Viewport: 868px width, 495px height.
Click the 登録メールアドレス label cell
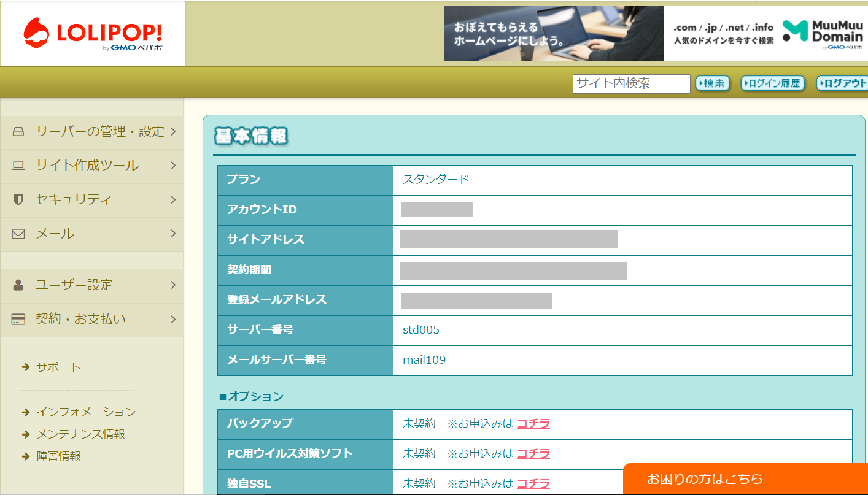click(x=305, y=300)
